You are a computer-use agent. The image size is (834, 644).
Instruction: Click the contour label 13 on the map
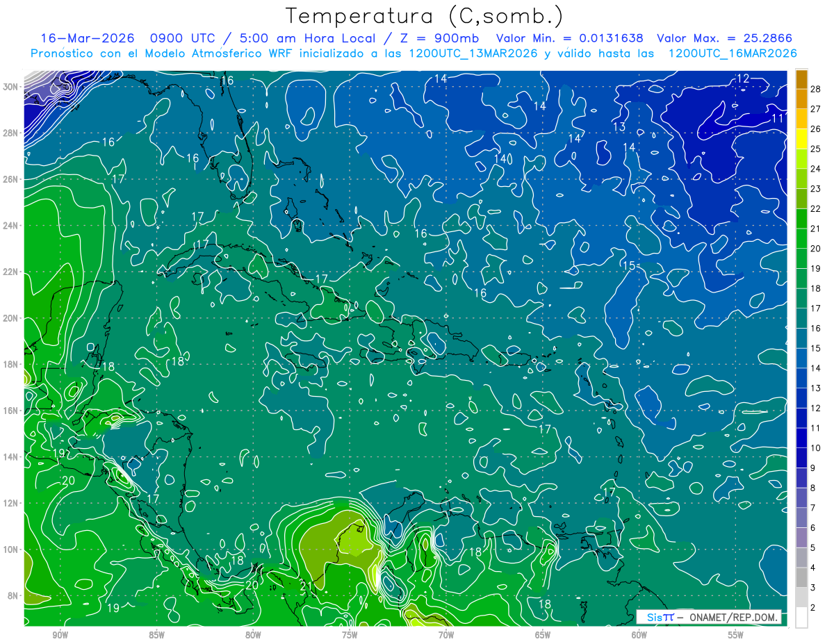[x=619, y=126]
